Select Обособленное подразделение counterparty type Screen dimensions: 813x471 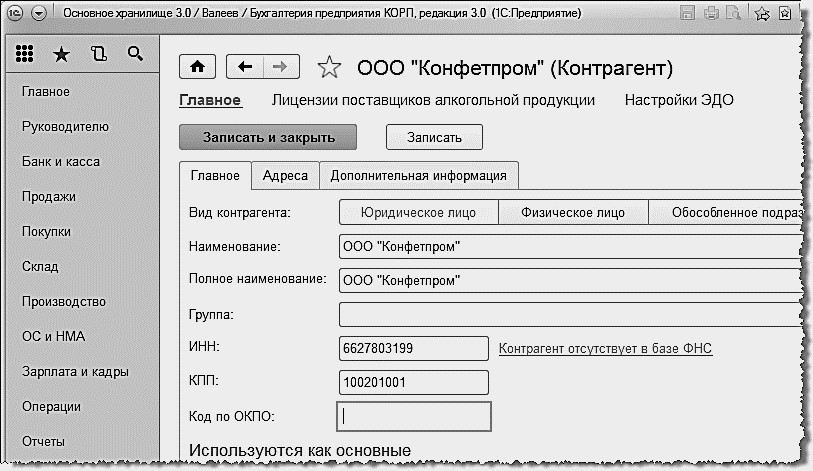click(726, 212)
